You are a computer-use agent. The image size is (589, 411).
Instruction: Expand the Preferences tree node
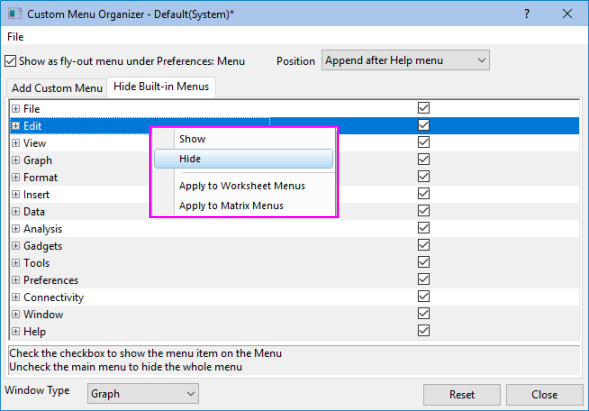point(15,280)
